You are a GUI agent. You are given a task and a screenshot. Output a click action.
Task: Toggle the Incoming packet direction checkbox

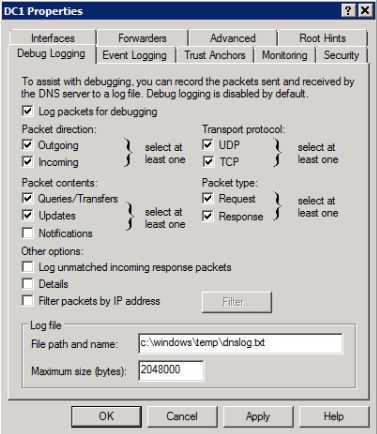[x=27, y=162]
